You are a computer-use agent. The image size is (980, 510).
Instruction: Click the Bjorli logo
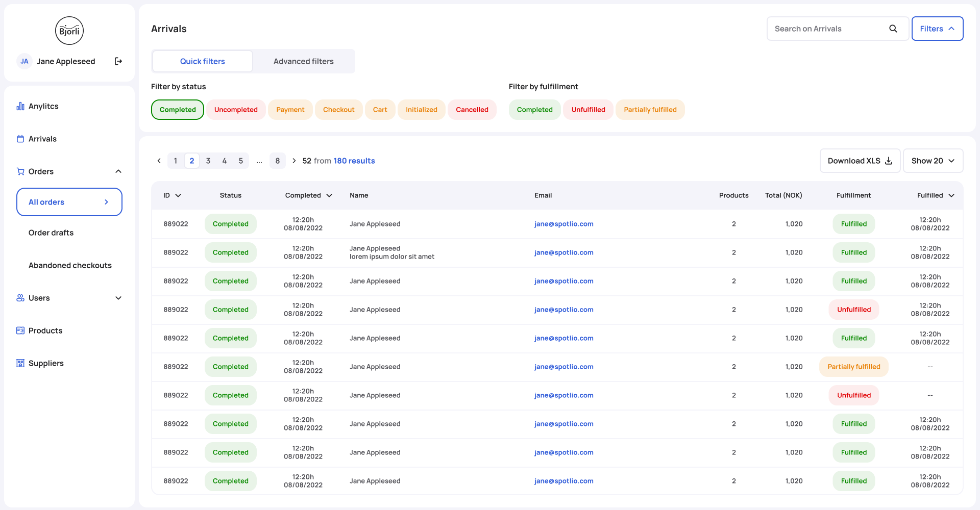(69, 31)
